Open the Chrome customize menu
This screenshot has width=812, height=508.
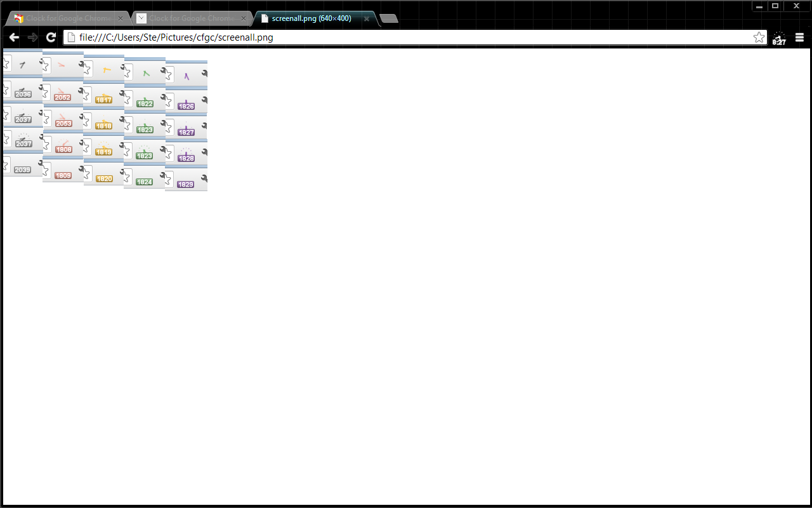click(x=799, y=37)
